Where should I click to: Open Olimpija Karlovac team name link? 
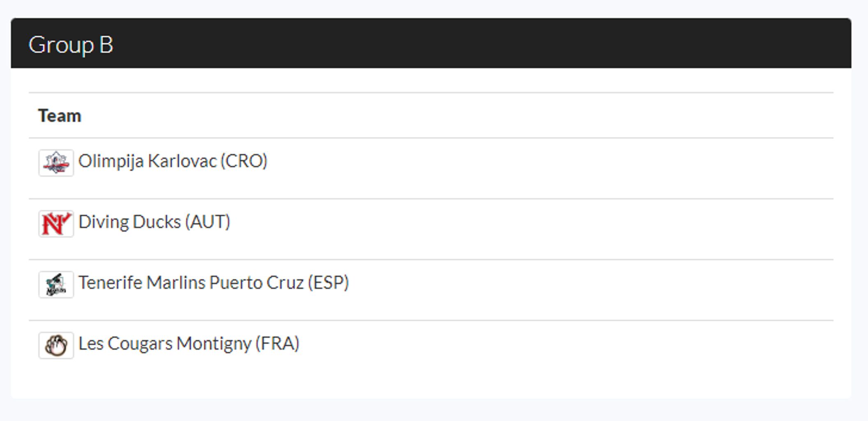coord(147,161)
